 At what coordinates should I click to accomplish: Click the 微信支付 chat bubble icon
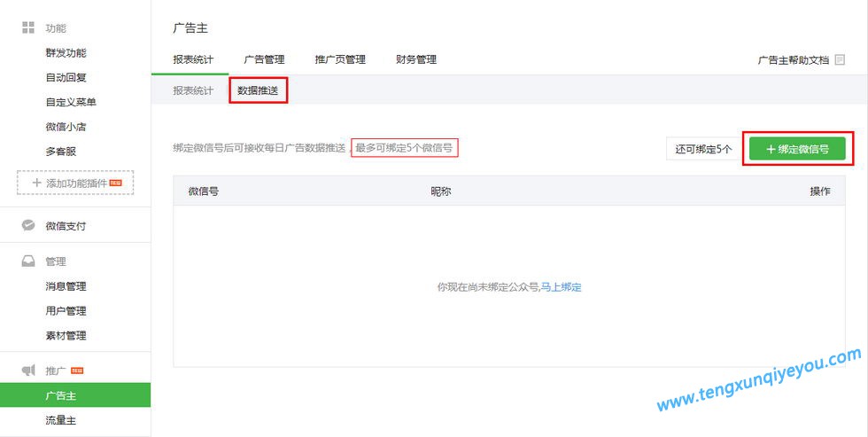click(28, 225)
